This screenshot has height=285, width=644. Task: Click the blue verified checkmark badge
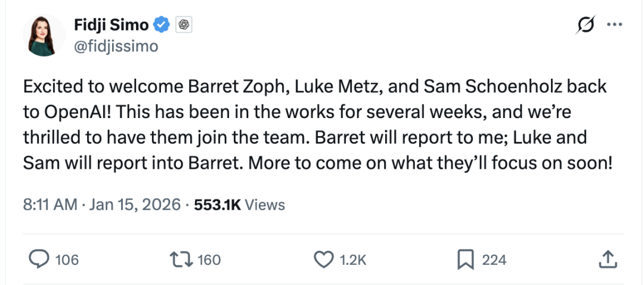point(162,25)
